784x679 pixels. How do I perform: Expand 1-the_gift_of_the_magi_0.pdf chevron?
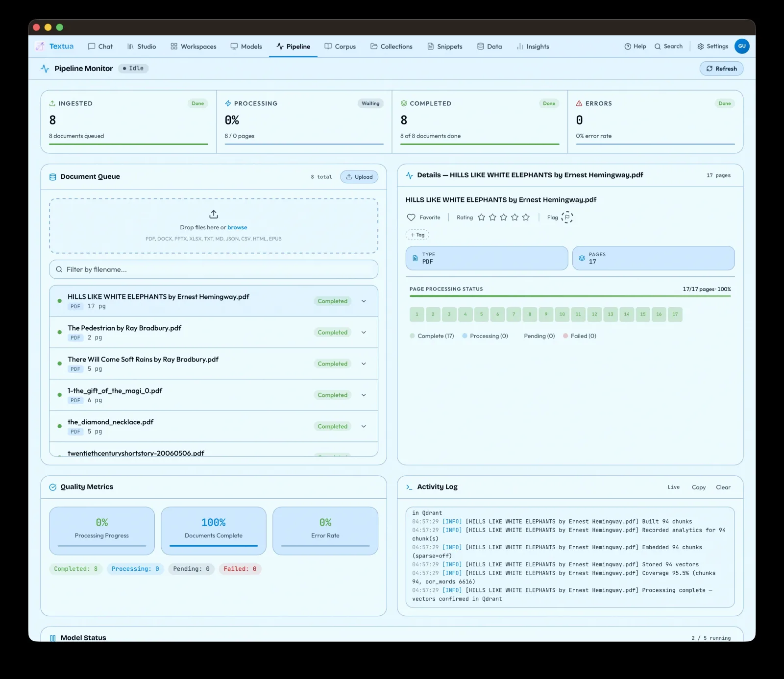point(364,395)
